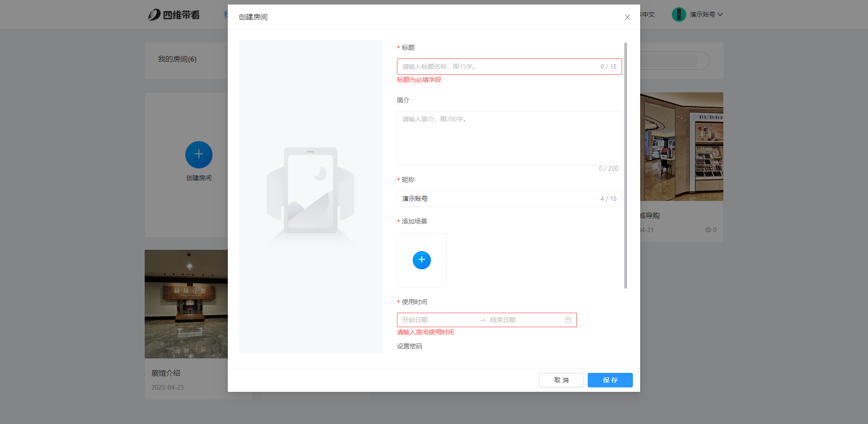Focus the 标题 input field
The height and width of the screenshot is (424, 868).
pos(497,67)
